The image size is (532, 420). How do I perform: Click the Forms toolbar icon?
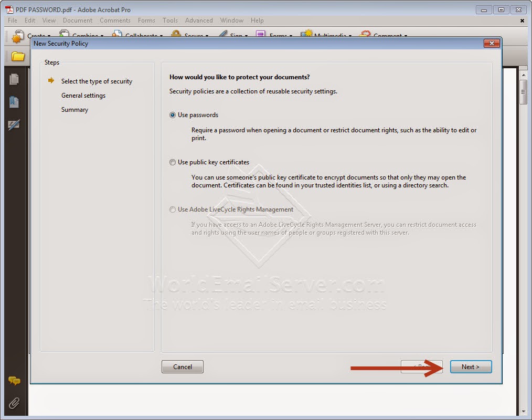coord(261,34)
